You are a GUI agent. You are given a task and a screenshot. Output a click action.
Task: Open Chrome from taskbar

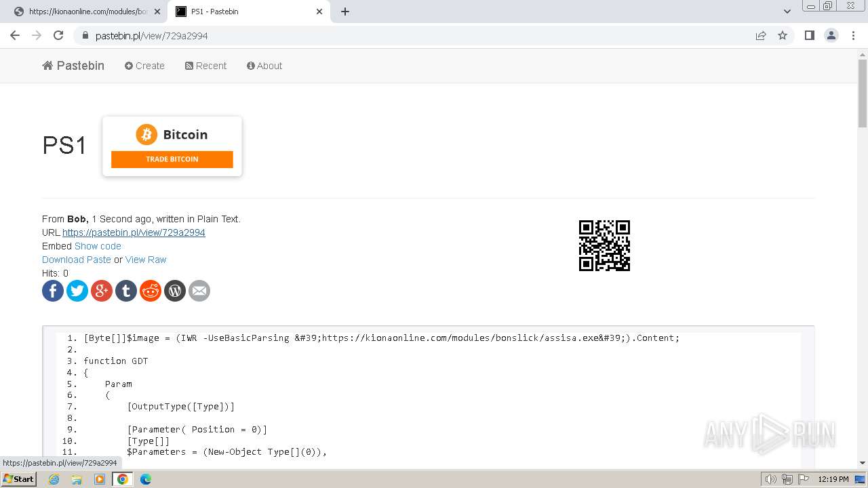click(123, 479)
